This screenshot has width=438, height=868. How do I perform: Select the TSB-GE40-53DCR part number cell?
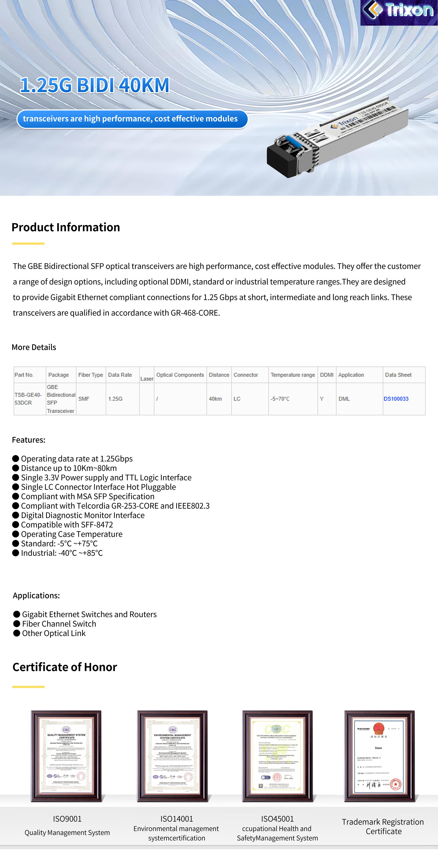pyautogui.click(x=28, y=399)
